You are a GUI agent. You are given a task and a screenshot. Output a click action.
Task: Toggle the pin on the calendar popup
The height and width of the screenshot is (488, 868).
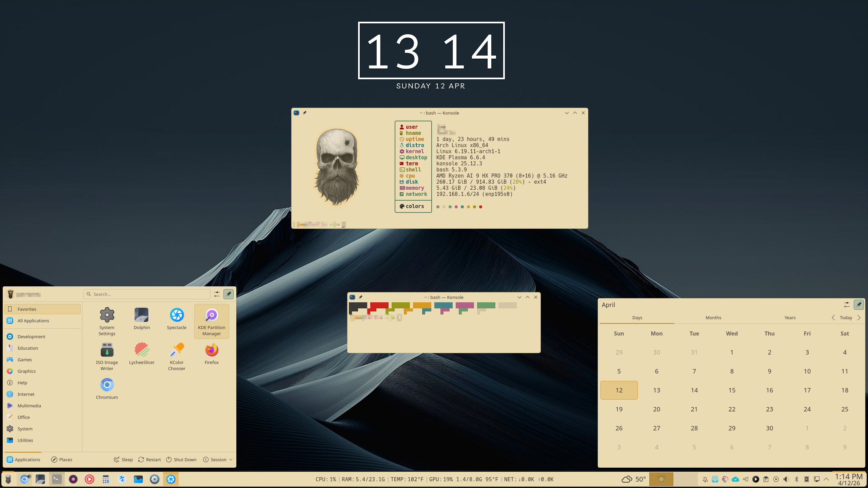(859, 305)
